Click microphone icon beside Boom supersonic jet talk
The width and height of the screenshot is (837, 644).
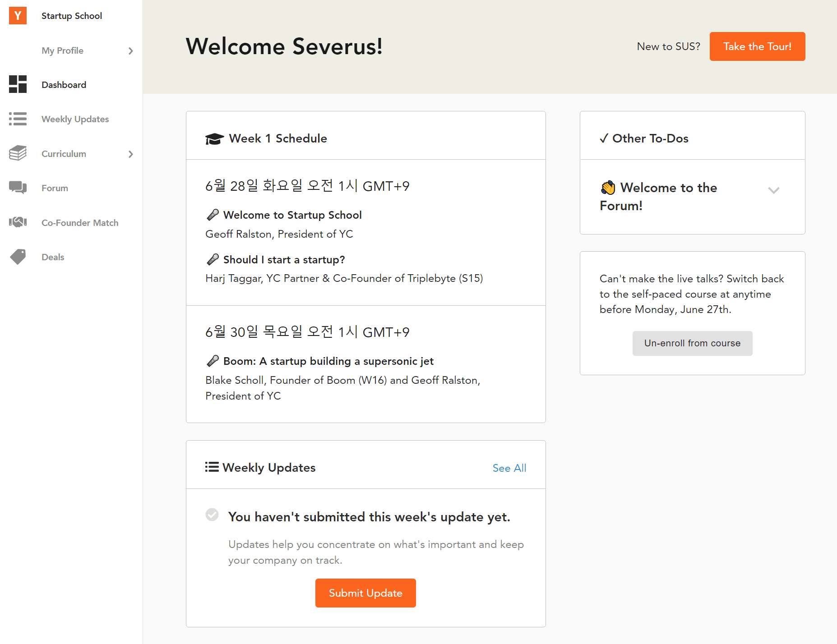point(213,361)
